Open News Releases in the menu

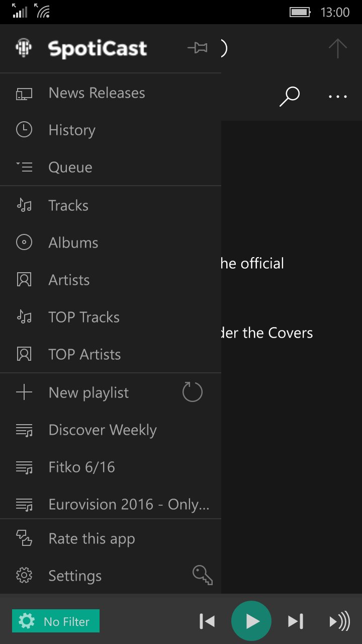coord(111,93)
